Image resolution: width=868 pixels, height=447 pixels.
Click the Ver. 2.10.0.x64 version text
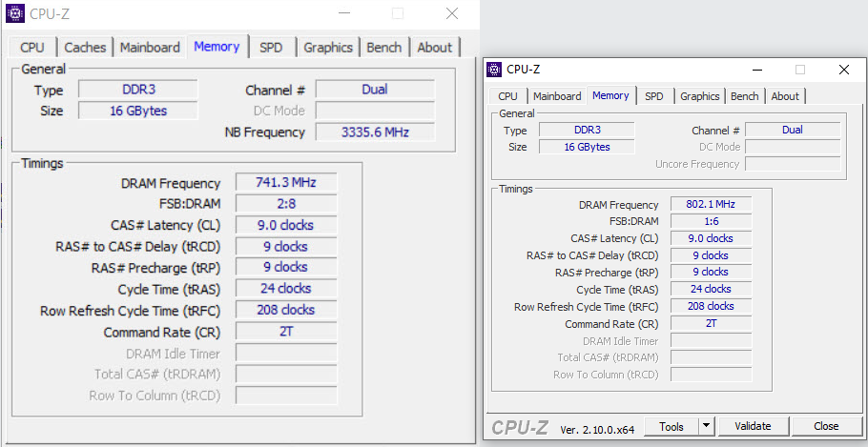pyautogui.click(x=597, y=429)
